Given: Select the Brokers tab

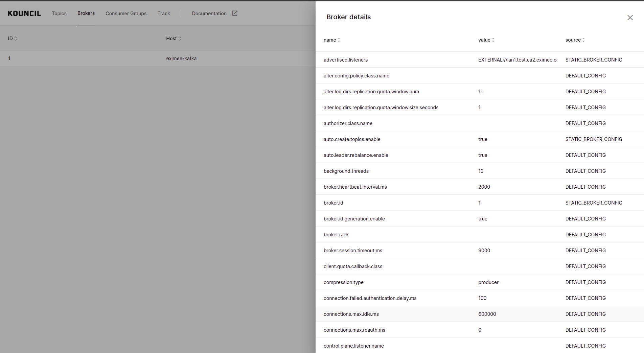Looking at the screenshot, I should click(86, 13).
